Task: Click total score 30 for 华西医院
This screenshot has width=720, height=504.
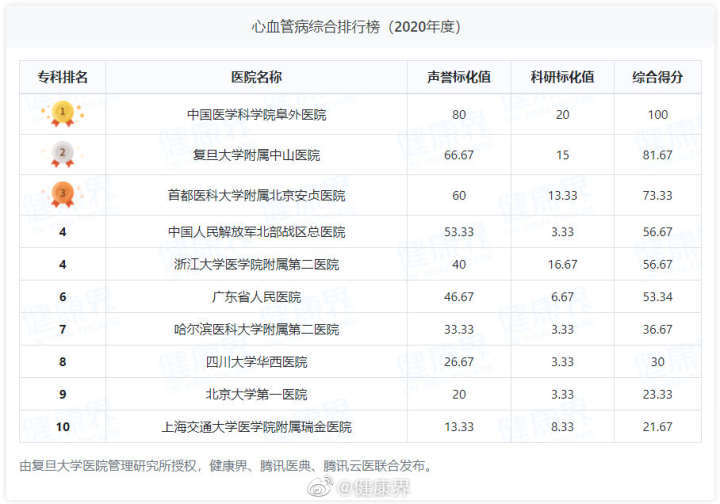Action: [x=658, y=362]
